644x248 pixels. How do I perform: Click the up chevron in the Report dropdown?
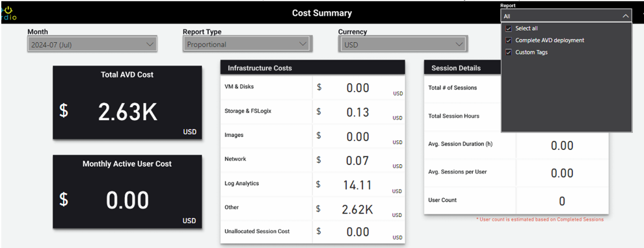click(x=625, y=16)
